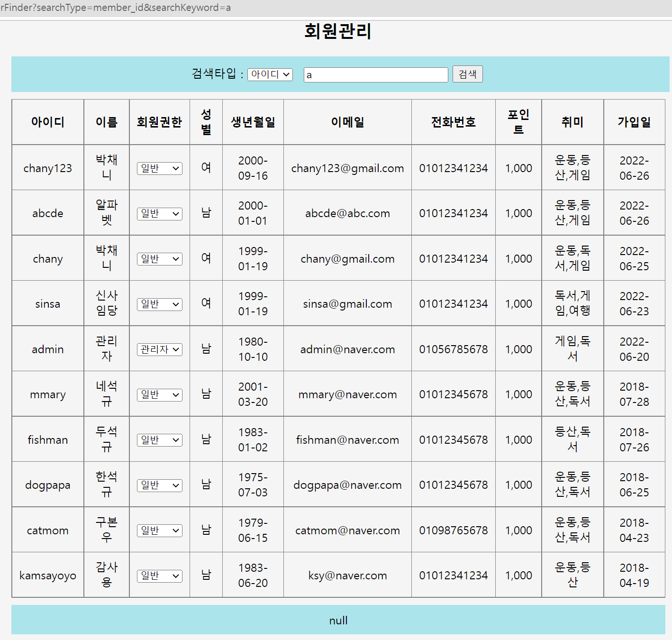Select the kamsayoyo ID cell
This screenshot has width=672, height=640.
(48, 576)
